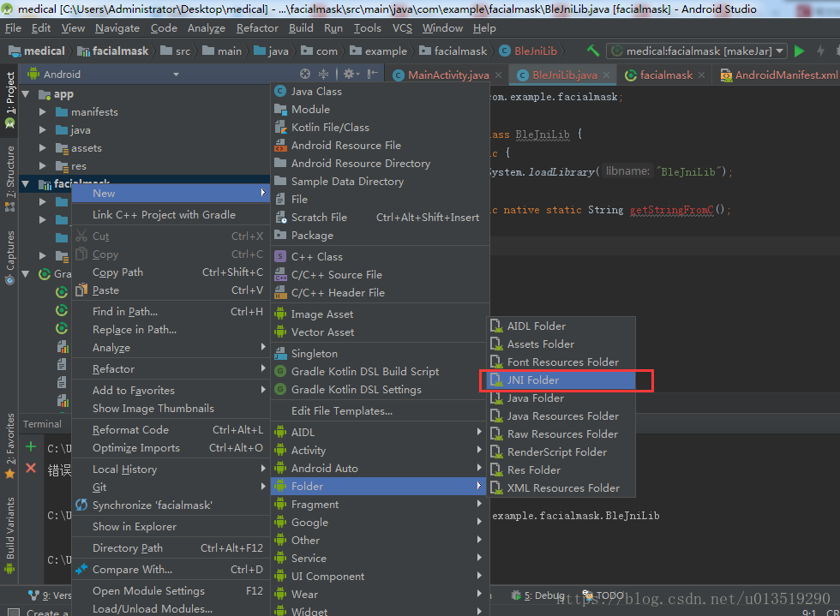Image resolution: width=840 pixels, height=616 pixels.
Task: Click the red X icon in Terminal
Action: pyautogui.click(x=31, y=468)
